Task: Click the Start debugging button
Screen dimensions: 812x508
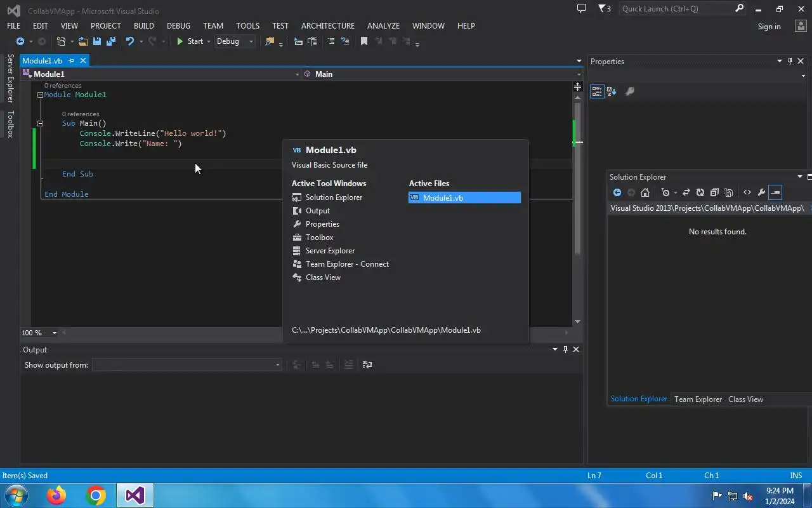Action: pyautogui.click(x=190, y=41)
